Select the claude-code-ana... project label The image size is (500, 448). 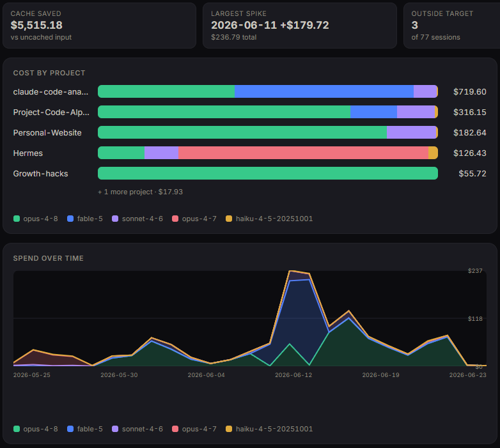coord(51,92)
